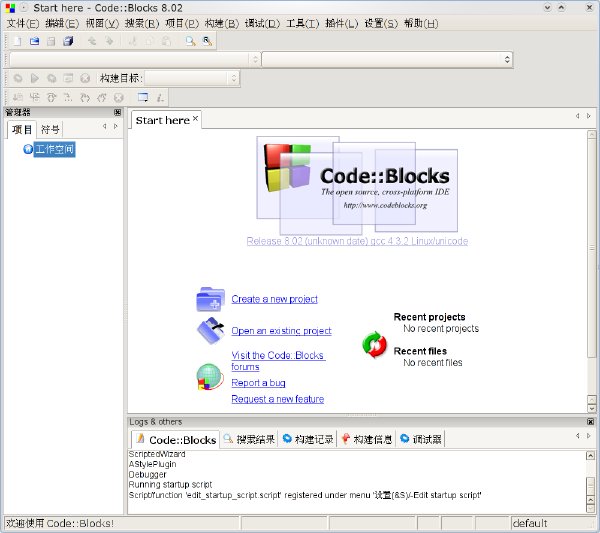Click the Run play-triangle icon

pos(34,78)
